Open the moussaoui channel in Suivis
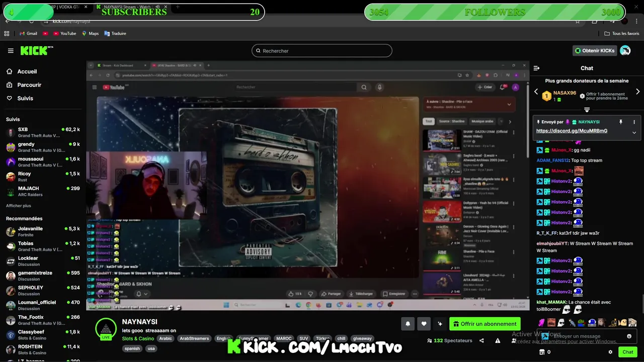644x362 pixels. tap(43, 162)
